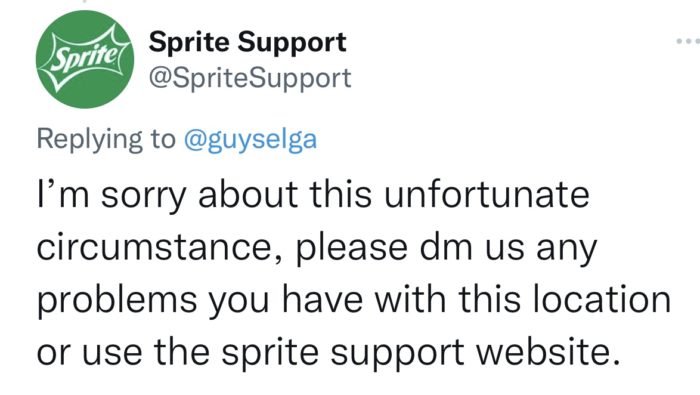Image resolution: width=700 pixels, height=395 pixels.
Task: Click the word 'sorry' in the tweet
Action: click(x=143, y=196)
